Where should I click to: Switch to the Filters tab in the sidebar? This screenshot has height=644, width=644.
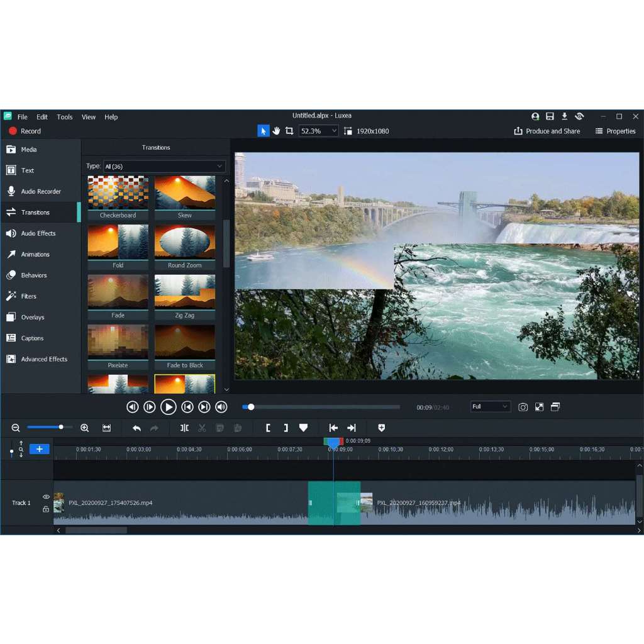(x=29, y=296)
